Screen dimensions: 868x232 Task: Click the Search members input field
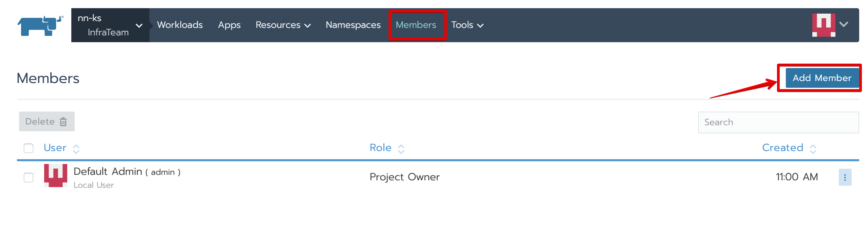[x=778, y=122]
